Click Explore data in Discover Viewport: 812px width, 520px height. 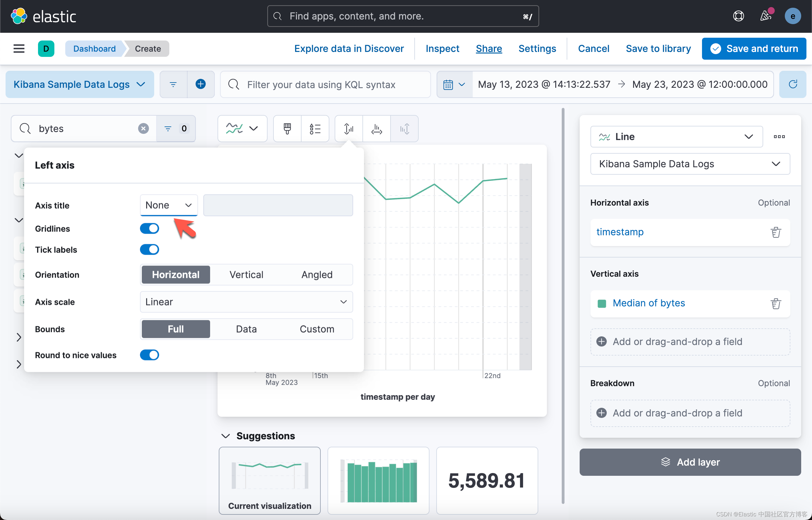click(x=349, y=49)
